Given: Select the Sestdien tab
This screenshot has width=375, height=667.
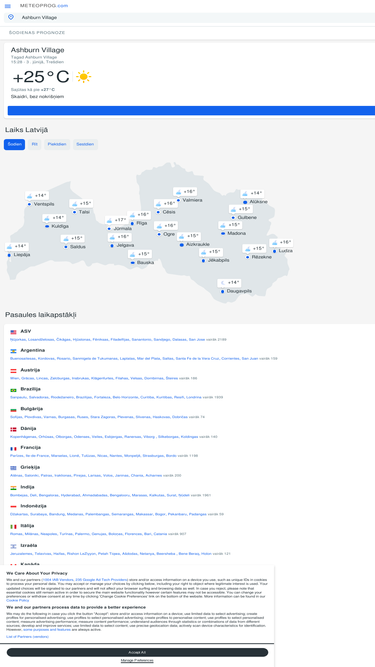Looking at the screenshot, I should pos(85,144).
